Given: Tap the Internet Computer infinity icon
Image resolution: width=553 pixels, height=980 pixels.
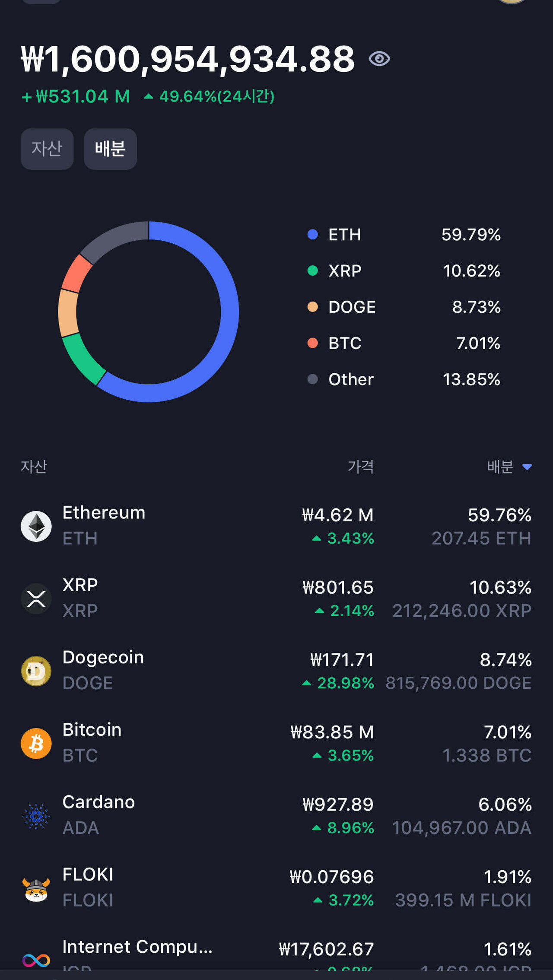Looking at the screenshot, I should (x=36, y=960).
